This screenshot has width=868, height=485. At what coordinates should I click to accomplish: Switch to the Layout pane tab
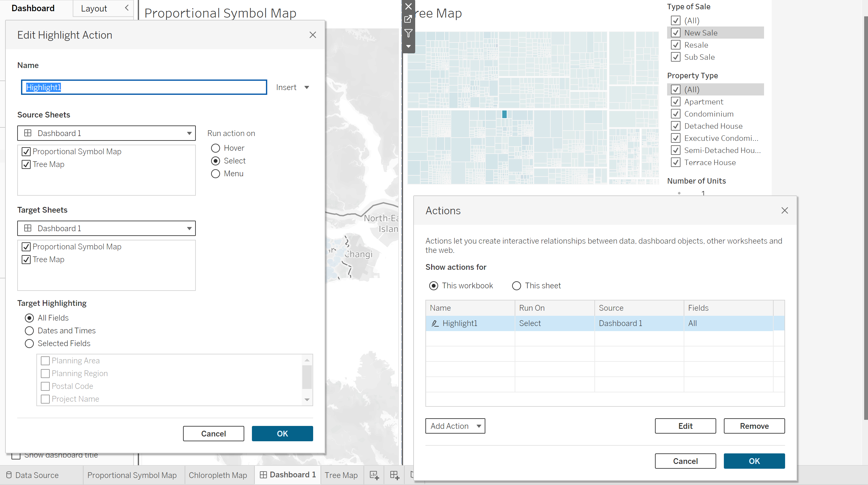point(94,8)
